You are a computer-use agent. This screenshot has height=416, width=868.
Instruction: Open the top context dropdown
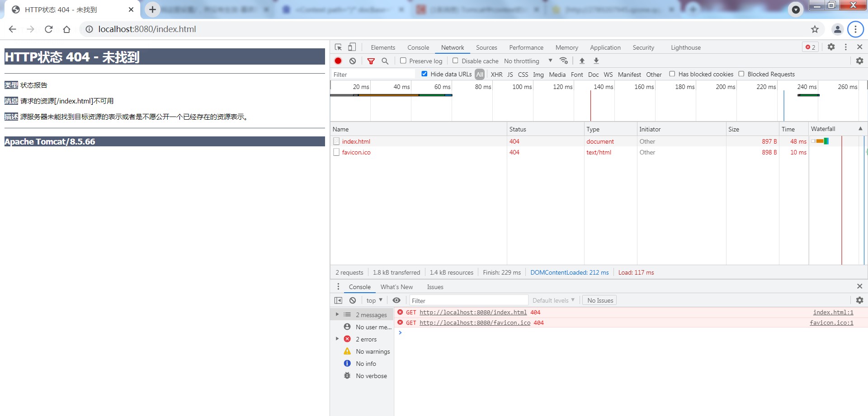click(374, 300)
